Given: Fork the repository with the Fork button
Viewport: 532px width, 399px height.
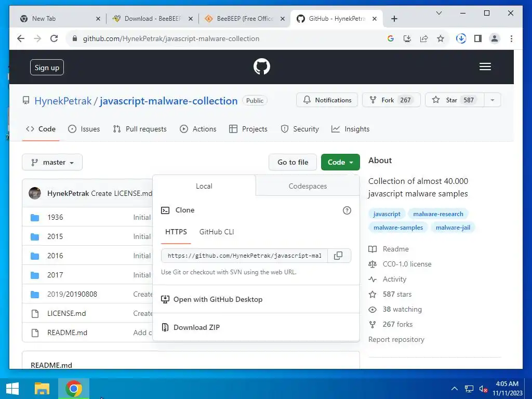Looking at the screenshot, I should pyautogui.click(x=392, y=100).
